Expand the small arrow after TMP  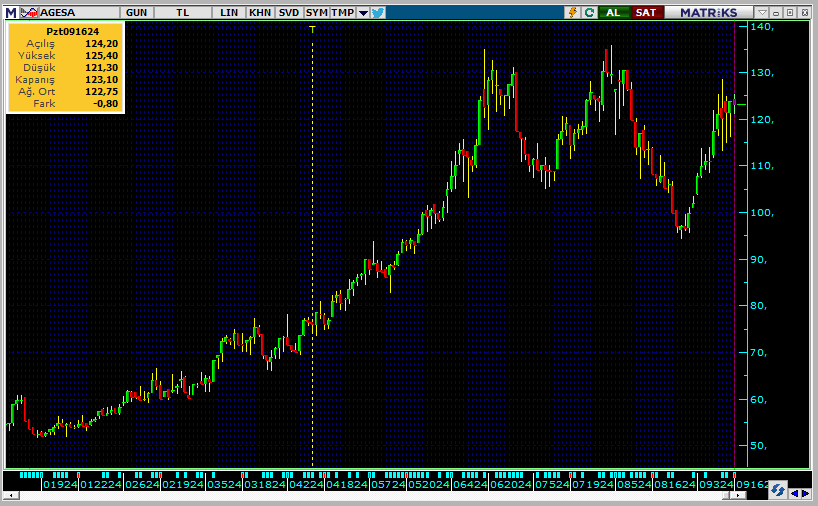363,12
